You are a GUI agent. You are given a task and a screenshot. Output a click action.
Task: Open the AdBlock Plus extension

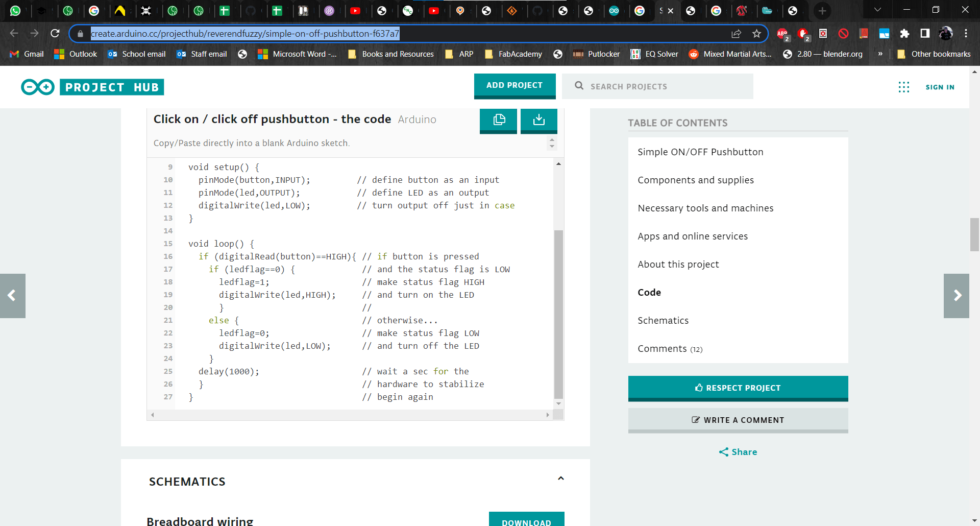(x=782, y=34)
